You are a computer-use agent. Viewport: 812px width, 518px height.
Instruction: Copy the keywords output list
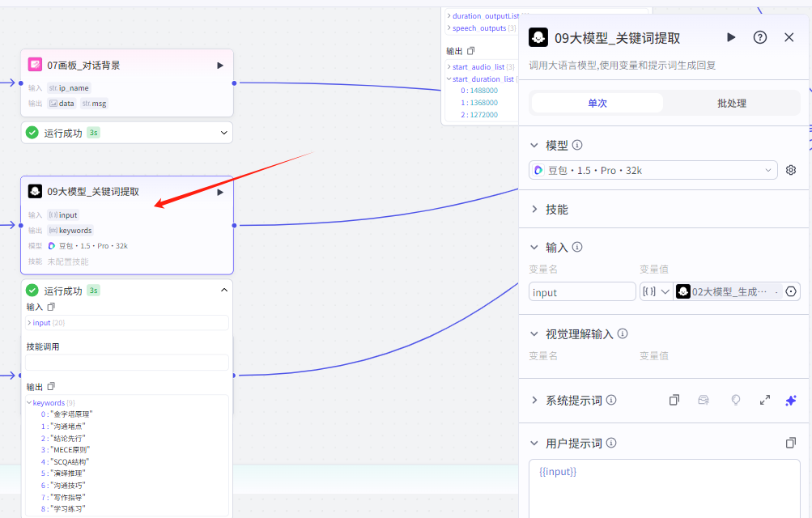[51, 386]
